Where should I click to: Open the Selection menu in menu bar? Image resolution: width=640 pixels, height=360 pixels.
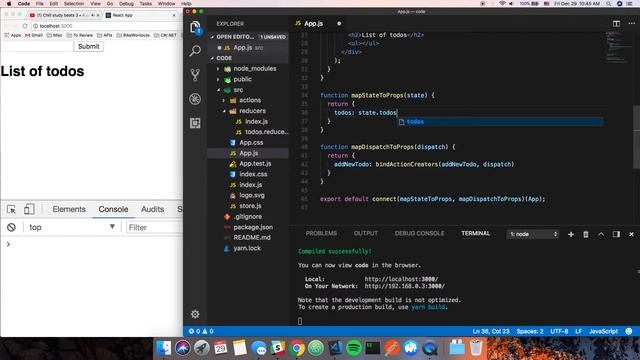click(x=74, y=3)
